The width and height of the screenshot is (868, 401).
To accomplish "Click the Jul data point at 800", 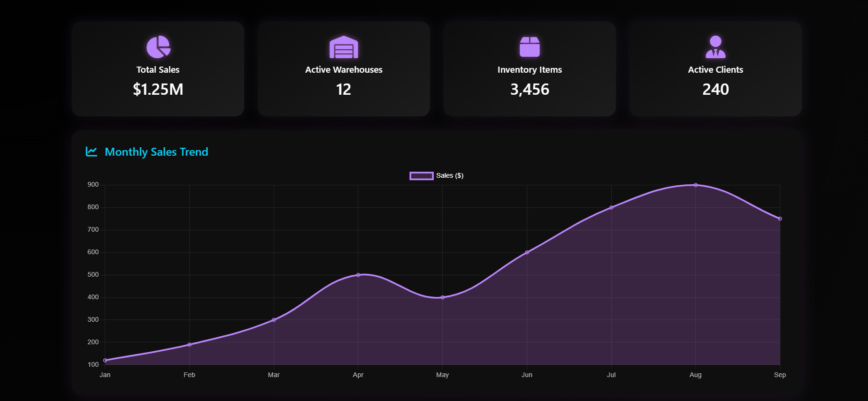I will coord(611,207).
